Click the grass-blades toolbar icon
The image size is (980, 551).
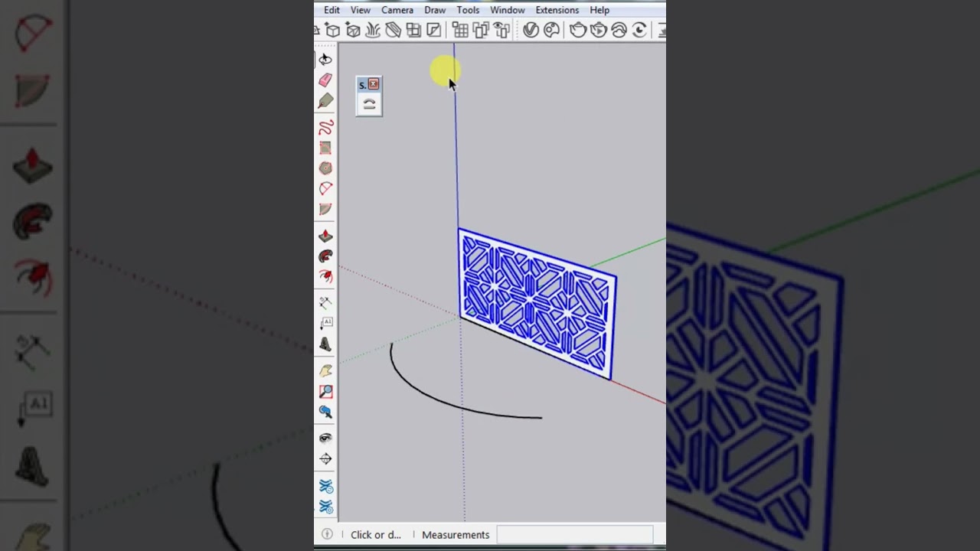(x=373, y=30)
